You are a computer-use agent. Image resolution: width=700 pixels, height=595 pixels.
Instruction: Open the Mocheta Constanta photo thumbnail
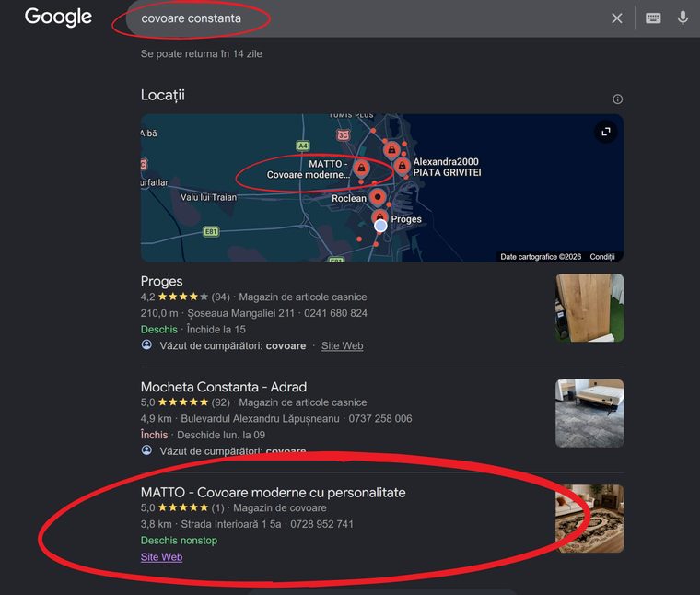589,414
